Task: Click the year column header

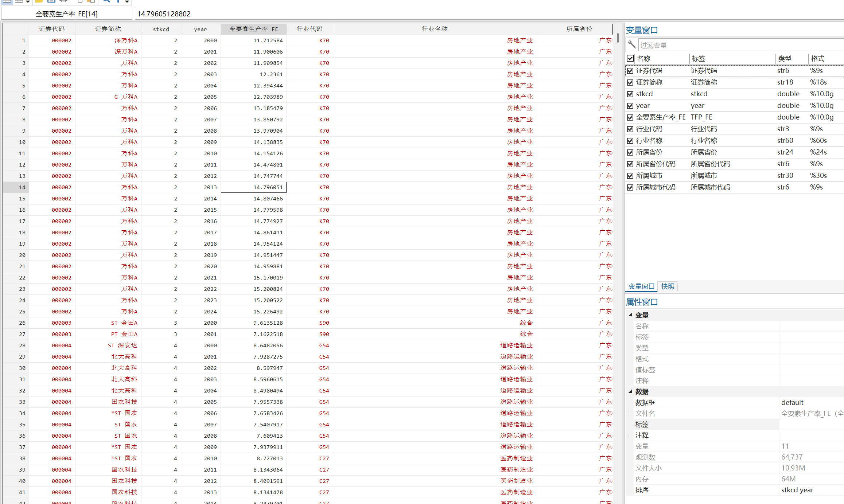Action: tap(200, 29)
